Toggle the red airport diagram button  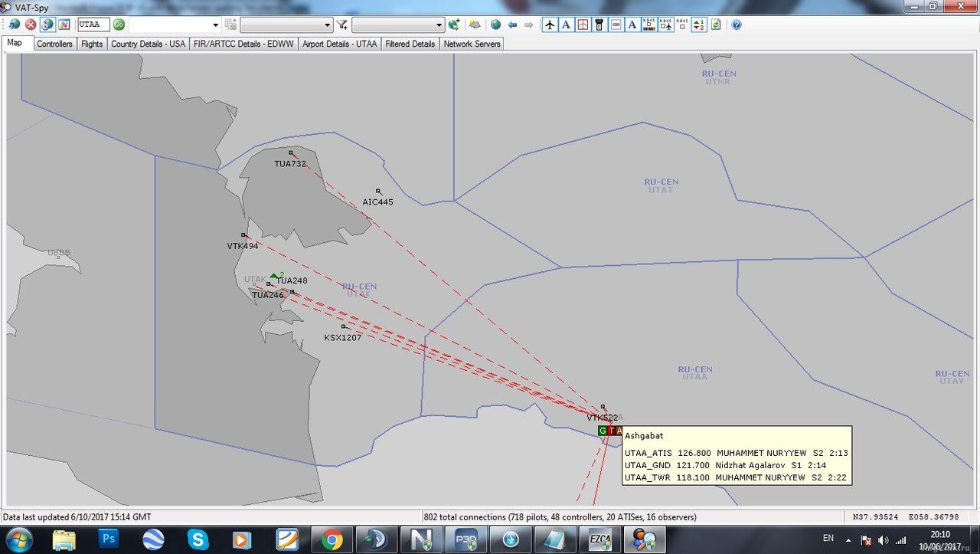pyautogui.click(x=583, y=25)
